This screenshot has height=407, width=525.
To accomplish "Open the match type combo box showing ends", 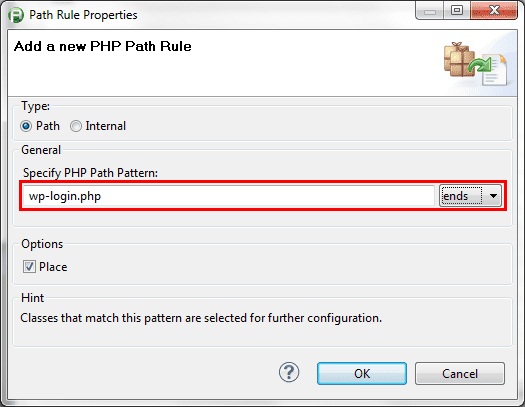I will tap(470, 196).
